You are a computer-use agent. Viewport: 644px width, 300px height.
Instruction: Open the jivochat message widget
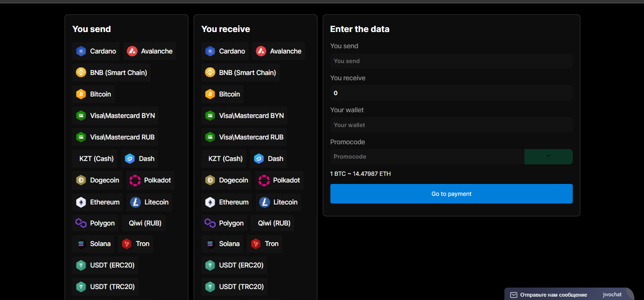coord(569,294)
